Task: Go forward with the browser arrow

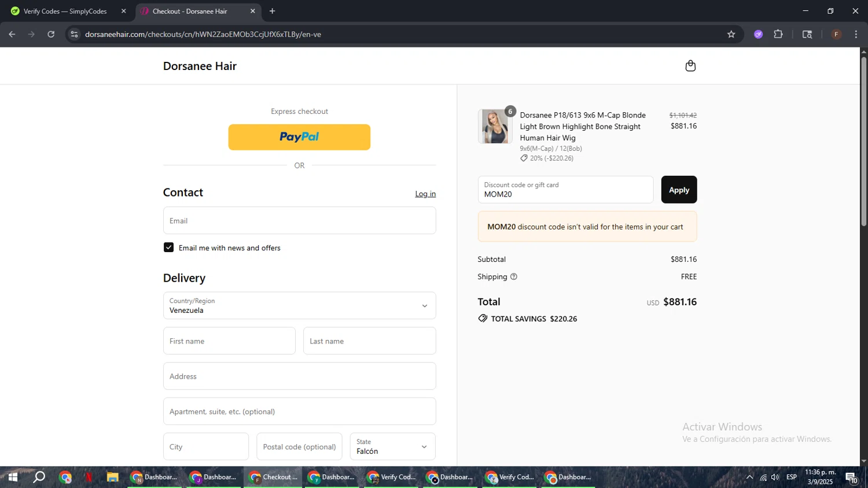Action: point(31,34)
